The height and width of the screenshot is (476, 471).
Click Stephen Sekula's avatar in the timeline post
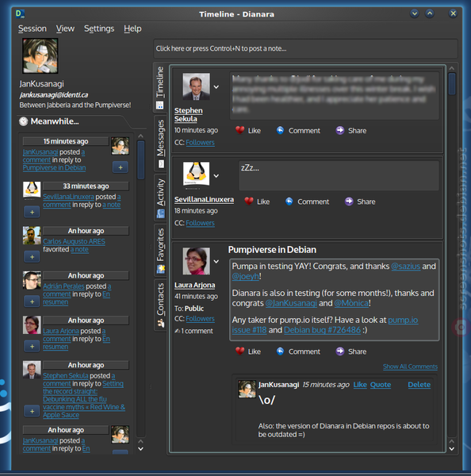pyautogui.click(x=196, y=86)
